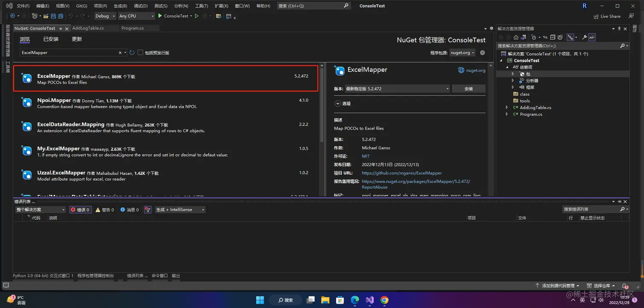Open the Package Manager Console tab

96,276
